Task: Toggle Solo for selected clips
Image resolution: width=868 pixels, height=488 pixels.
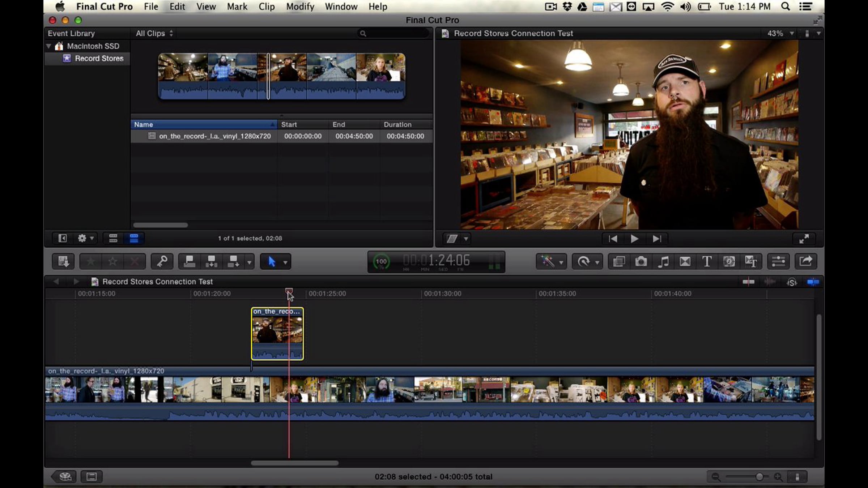Action: click(792, 282)
